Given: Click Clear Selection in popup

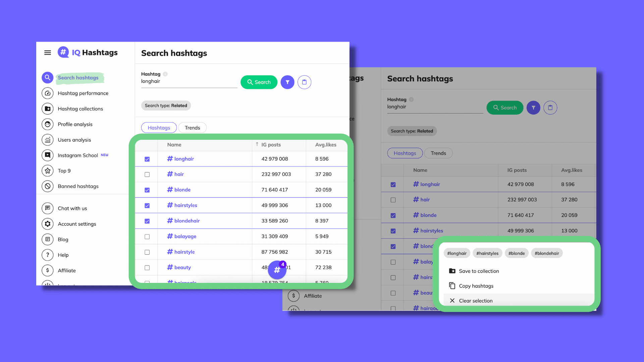Looking at the screenshot, I should [476, 301].
